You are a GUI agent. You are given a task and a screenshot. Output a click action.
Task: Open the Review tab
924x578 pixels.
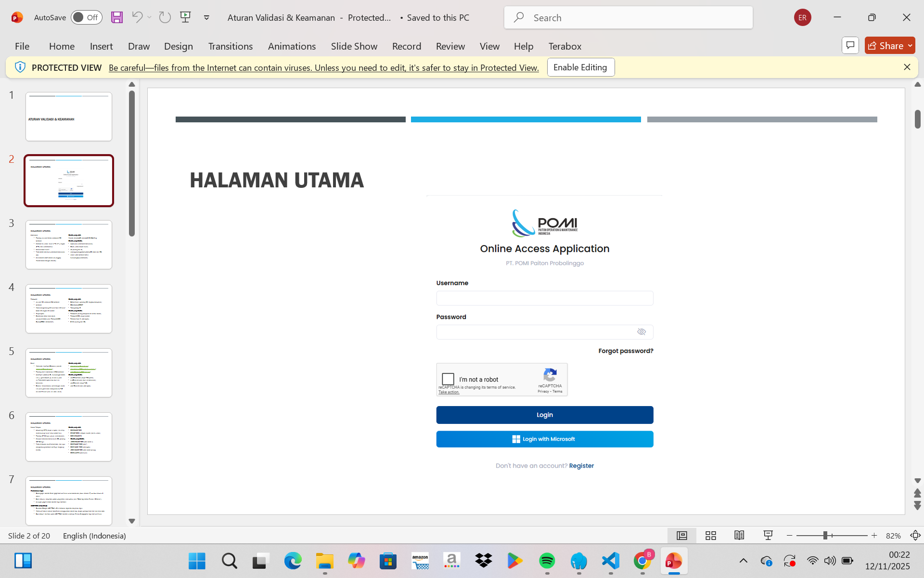pyautogui.click(x=450, y=46)
